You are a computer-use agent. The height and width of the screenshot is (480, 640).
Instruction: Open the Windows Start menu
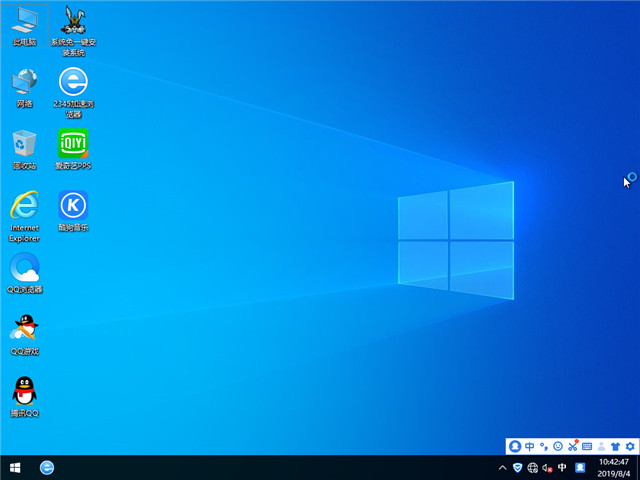pyautogui.click(x=15, y=468)
